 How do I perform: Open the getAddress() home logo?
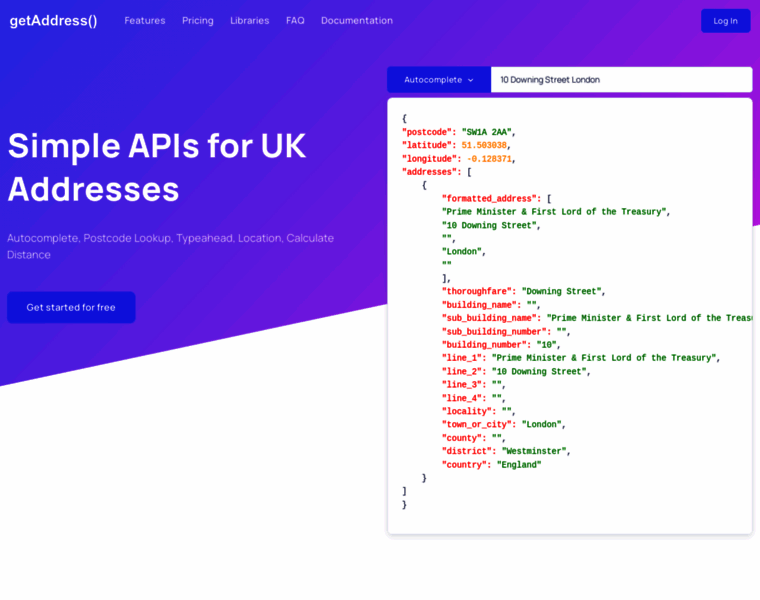tap(53, 21)
